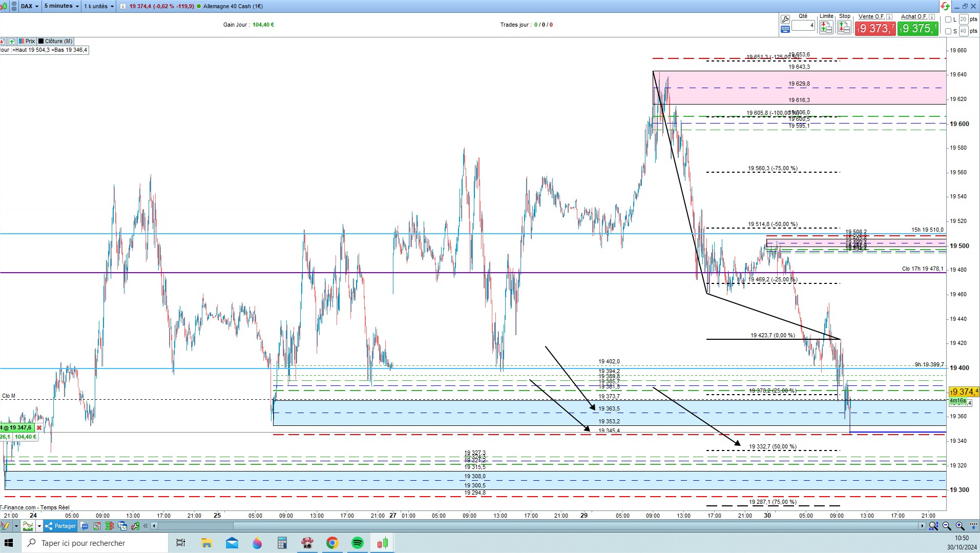Open the 1 k unités dropdown
Viewport: 980px width, 553px height.
[99, 6]
